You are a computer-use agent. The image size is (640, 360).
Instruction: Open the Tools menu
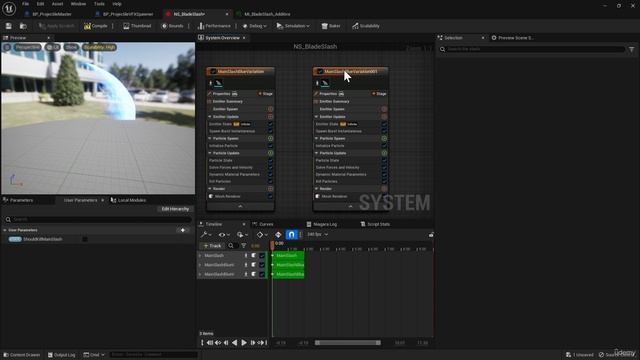(99, 4)
